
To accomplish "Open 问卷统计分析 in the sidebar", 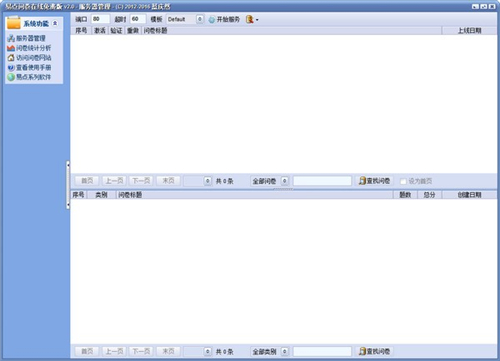I will tap(29, 48).
